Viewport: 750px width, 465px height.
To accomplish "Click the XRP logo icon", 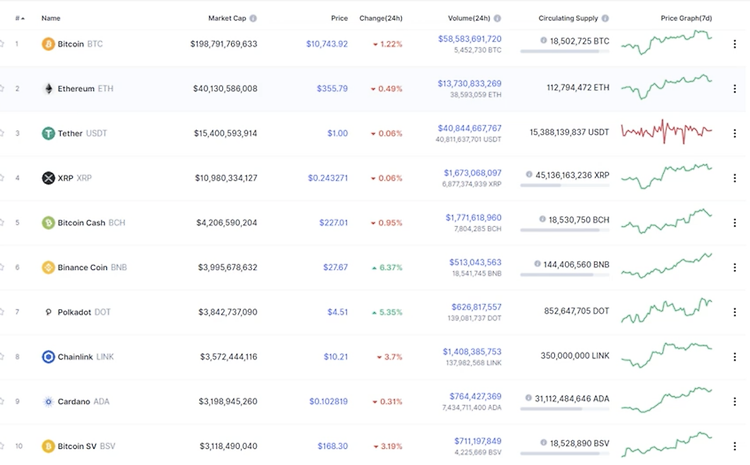I will (x=48, y=178).
